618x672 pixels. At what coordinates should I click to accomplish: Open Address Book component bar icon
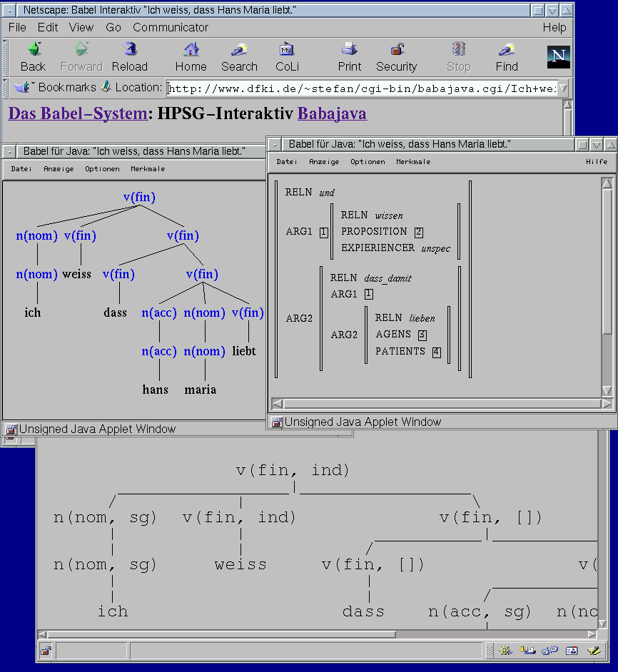pos(572,651)
